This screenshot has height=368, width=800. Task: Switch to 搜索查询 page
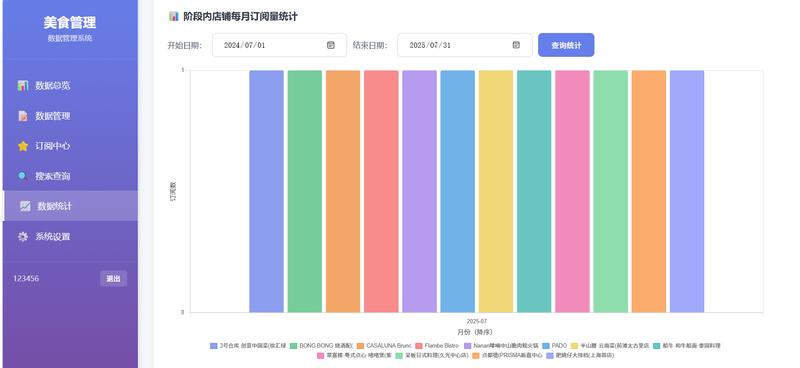[70, 176]
